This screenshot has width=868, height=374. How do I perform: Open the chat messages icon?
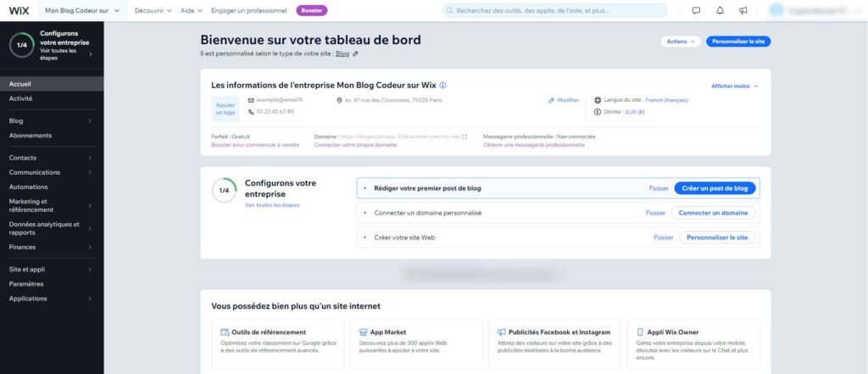[696, 11]
